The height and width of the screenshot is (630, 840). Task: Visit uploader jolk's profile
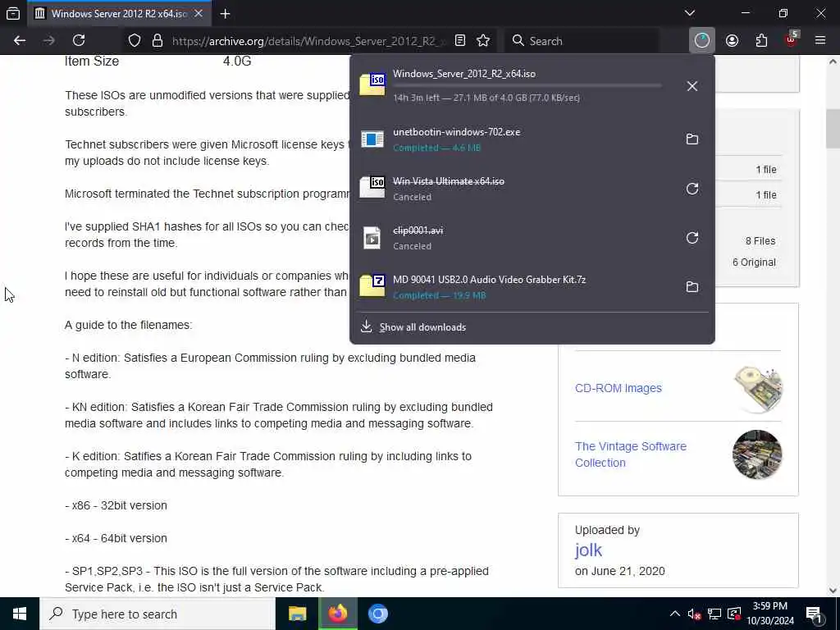[x=588, y=550]
